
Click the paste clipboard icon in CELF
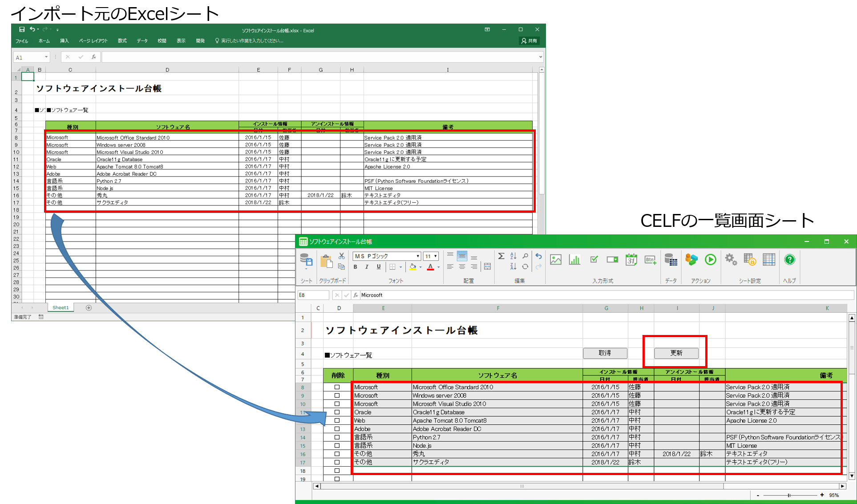pos(326,262)
